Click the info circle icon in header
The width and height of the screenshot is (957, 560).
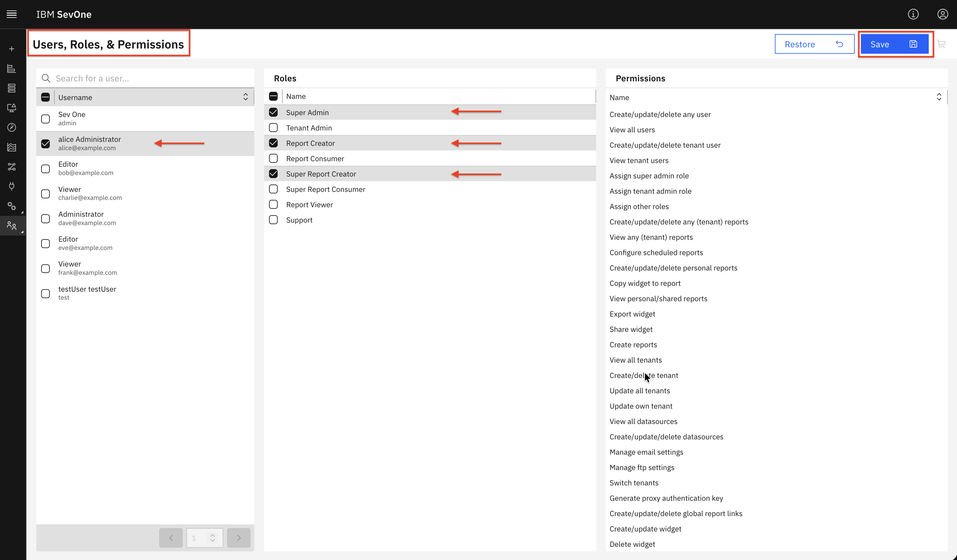(x=913, y=14)
